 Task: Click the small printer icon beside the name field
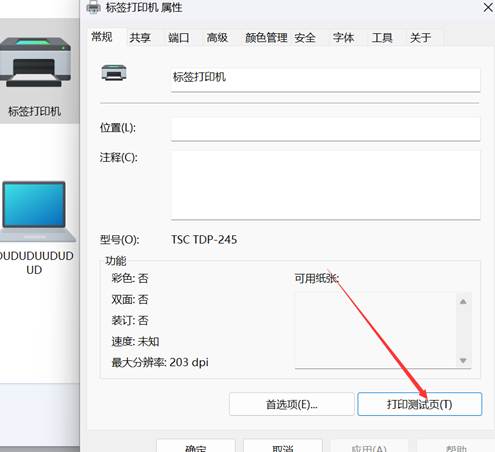click(114, 73)
